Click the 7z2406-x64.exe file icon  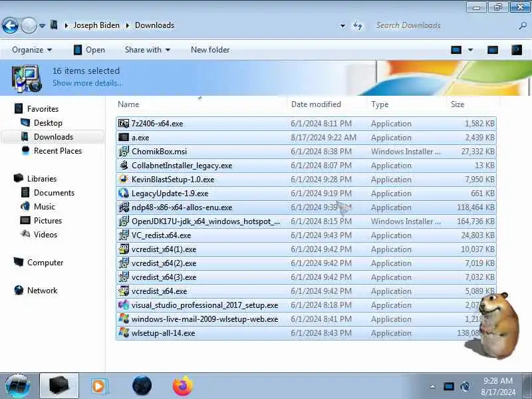[124, 124]
